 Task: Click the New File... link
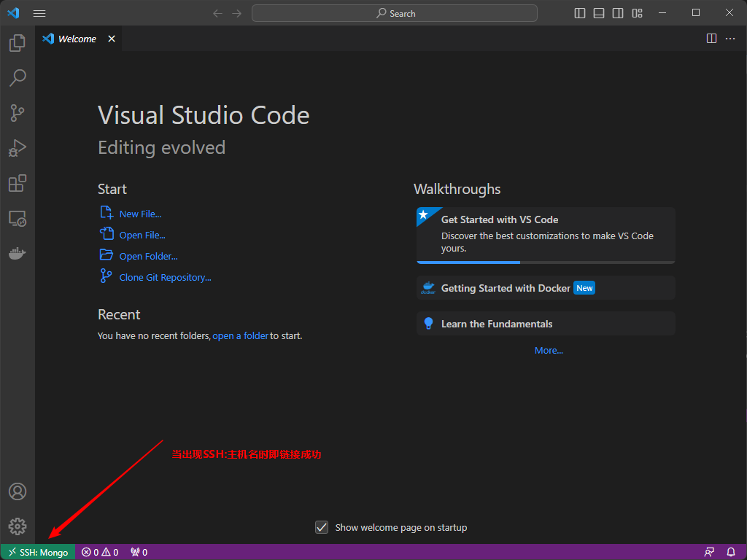[140, 214]
